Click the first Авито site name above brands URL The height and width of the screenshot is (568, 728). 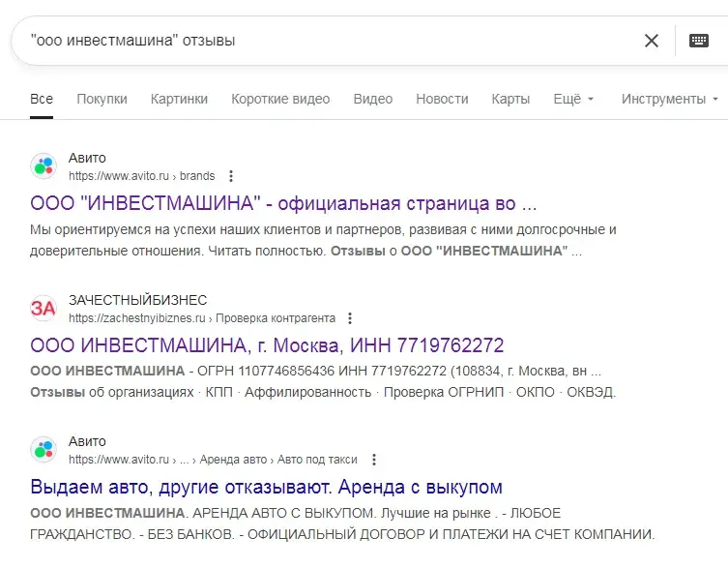click(x=87, y=158)
